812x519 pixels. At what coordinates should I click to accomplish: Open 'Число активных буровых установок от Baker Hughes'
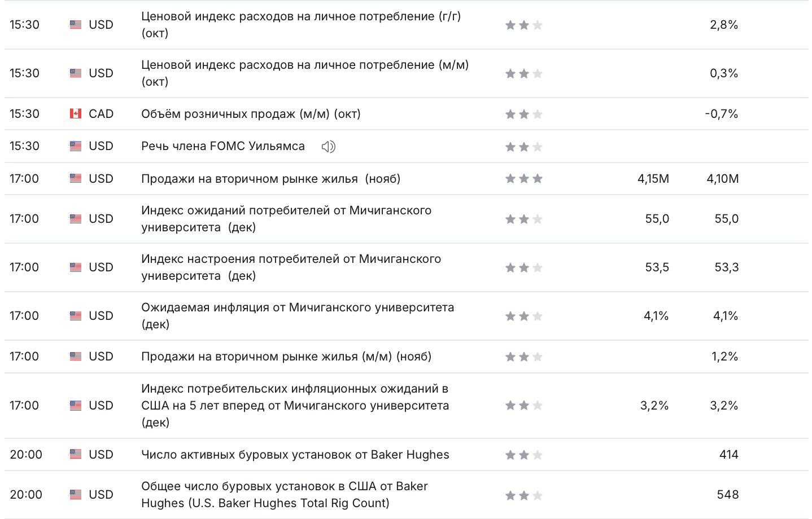click(295, 455)
